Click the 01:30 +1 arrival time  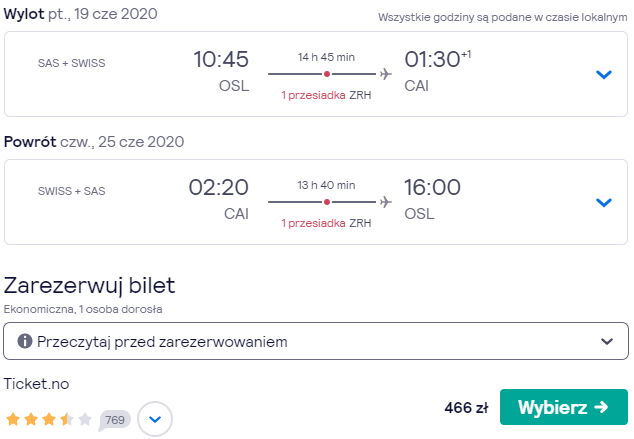tap(437, 59)
